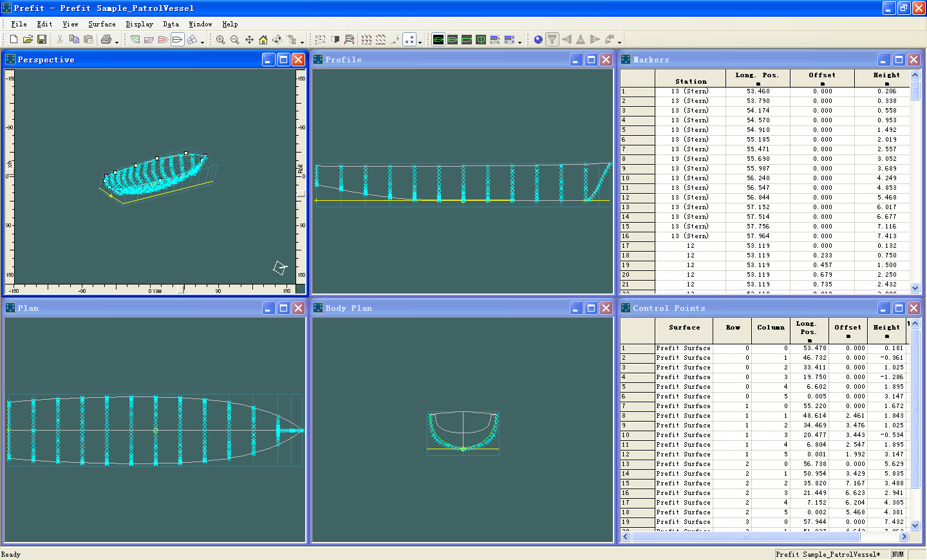Toggle the active Perspective view button
The width and height of the screenshot is (927, 560).
(177, 39)
